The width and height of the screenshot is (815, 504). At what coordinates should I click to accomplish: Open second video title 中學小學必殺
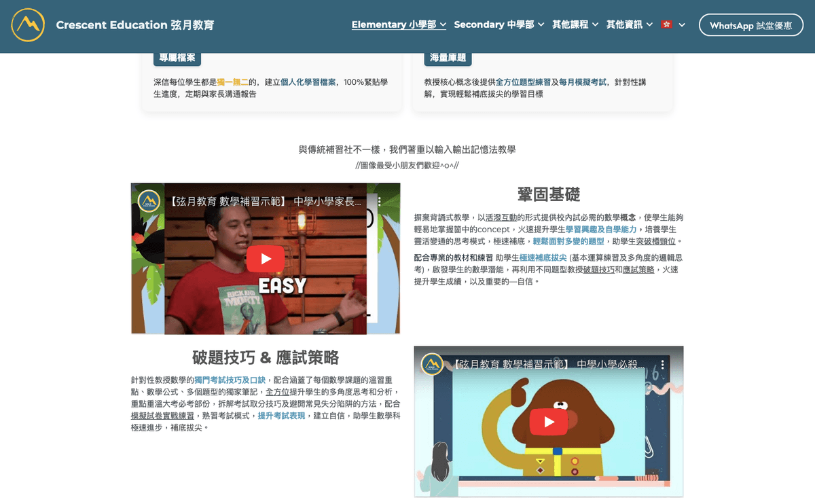[x=549, y=365]
